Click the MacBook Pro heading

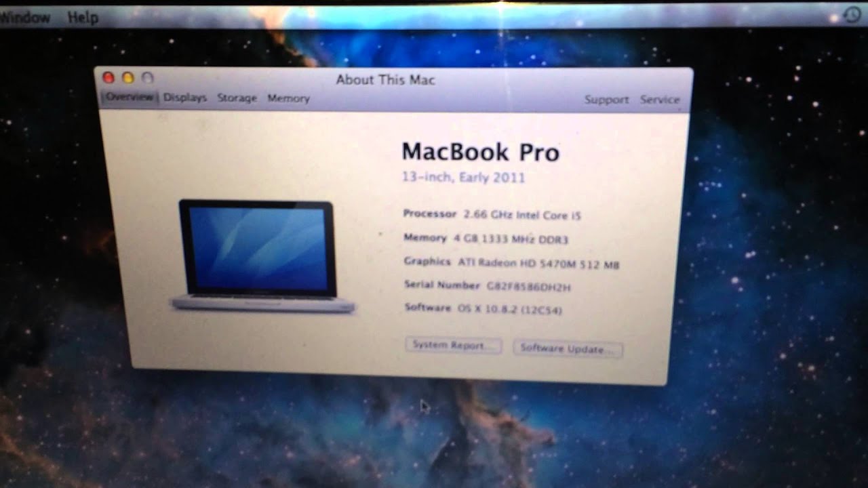480,152
